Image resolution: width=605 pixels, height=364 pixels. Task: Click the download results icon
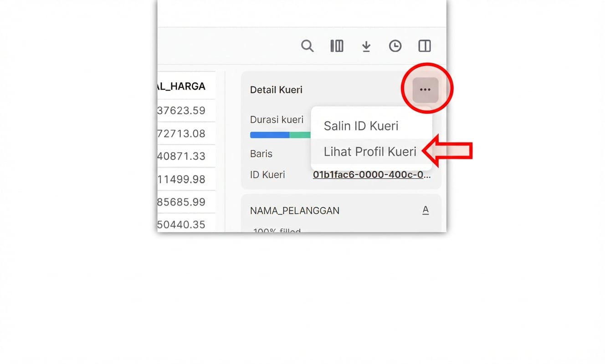click(366, 46)
